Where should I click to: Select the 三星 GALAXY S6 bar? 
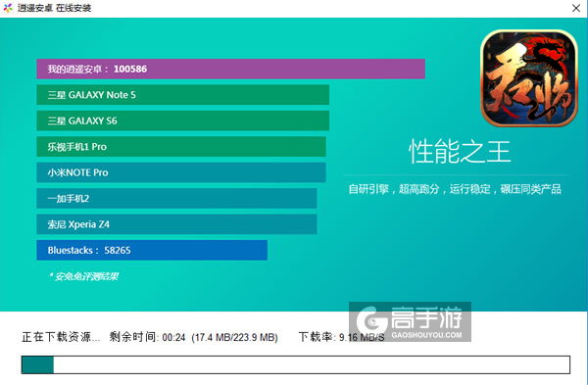tap(183, 120)
